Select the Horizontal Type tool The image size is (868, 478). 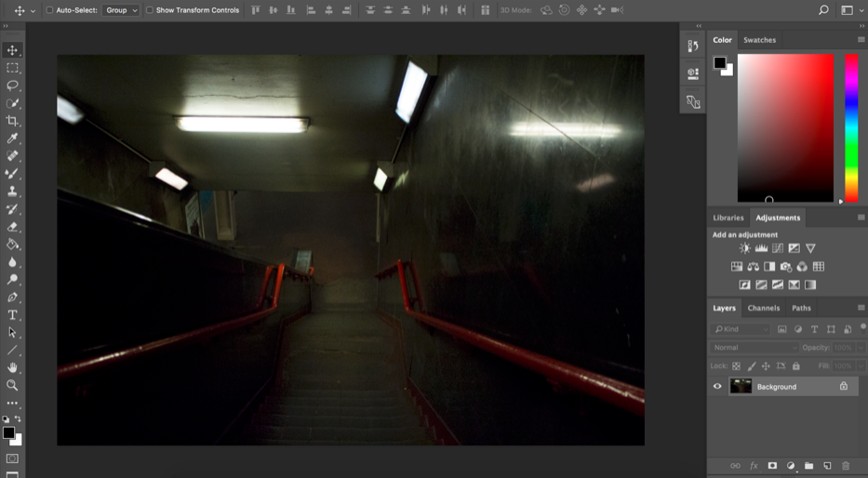[12, 315]
